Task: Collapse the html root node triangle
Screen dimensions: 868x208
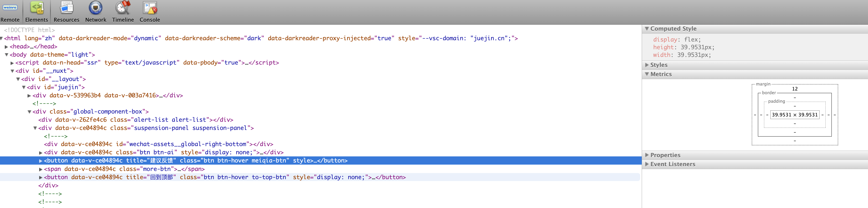Action: tap(1, 38)
